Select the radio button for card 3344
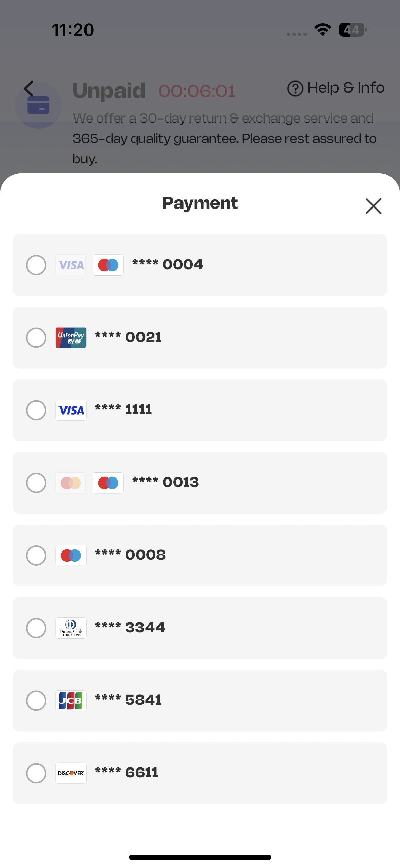400x868 pixels. 36,628
